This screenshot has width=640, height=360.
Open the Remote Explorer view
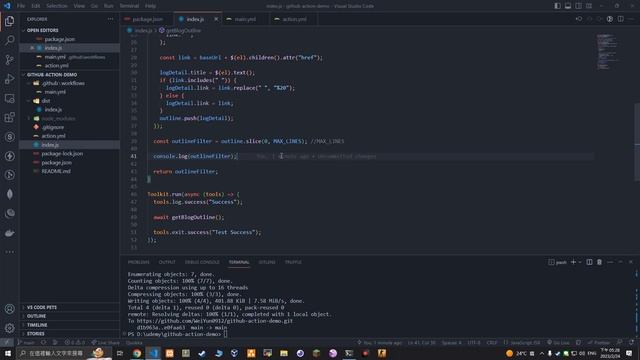tap(9, 98)
